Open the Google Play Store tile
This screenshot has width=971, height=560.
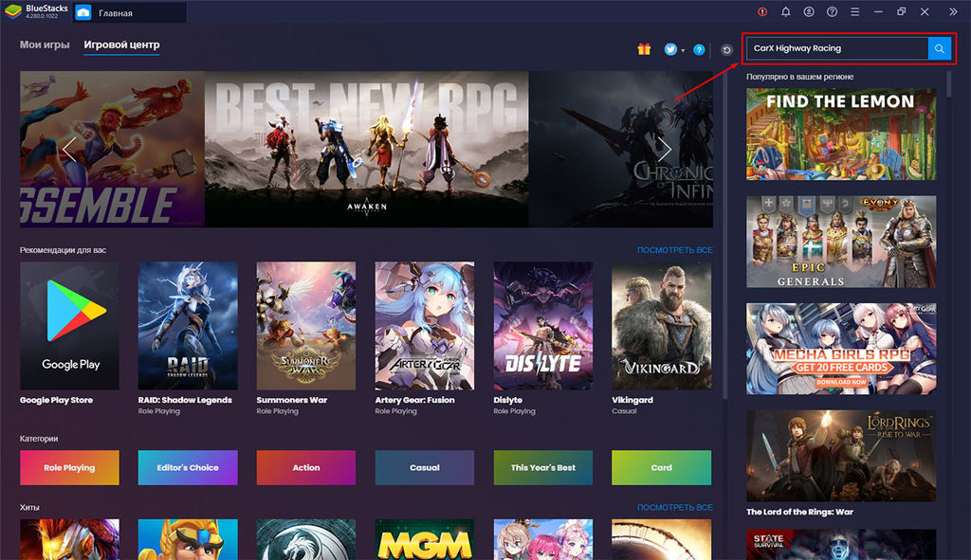(x=69, y=325)
